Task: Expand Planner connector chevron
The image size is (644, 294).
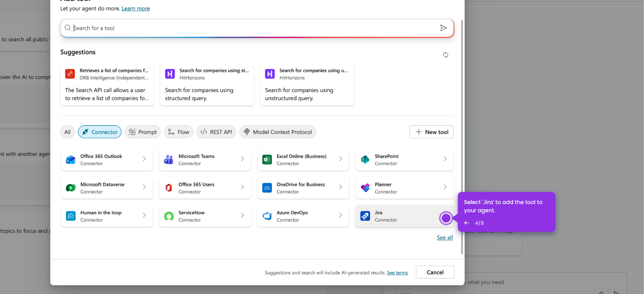Action: (445, 187)
